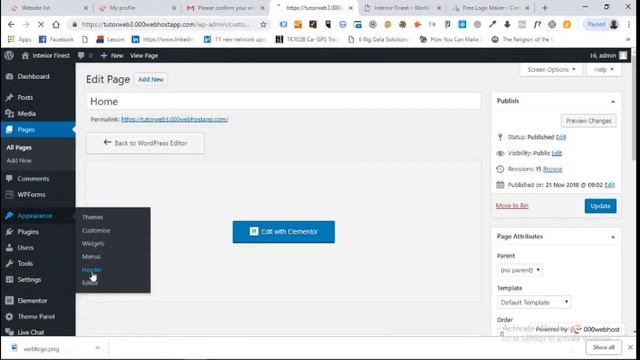Collapse the Page Attributes panel arrow
The width and height of the screenshot is (640, 360).
point(613,237)
